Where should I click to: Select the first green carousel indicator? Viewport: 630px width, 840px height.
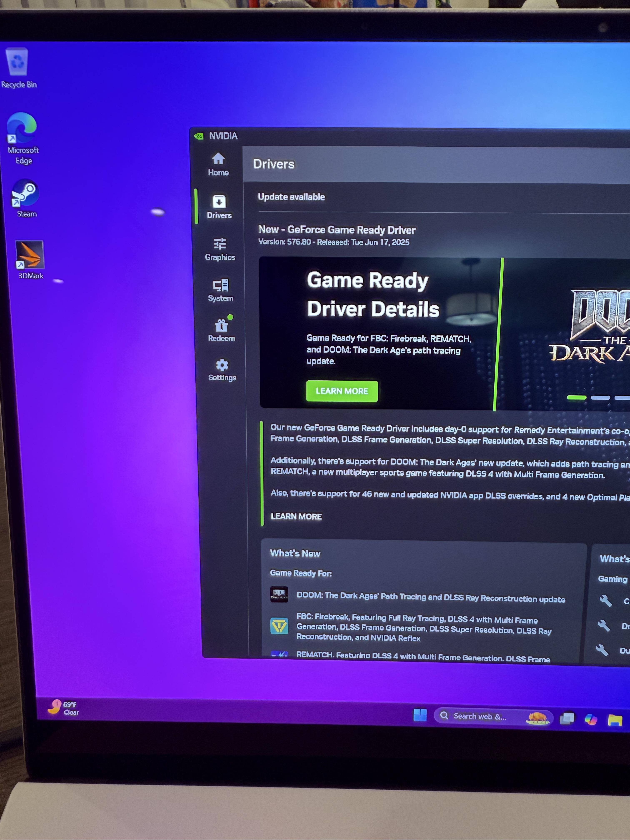click(x=576, y=397)
